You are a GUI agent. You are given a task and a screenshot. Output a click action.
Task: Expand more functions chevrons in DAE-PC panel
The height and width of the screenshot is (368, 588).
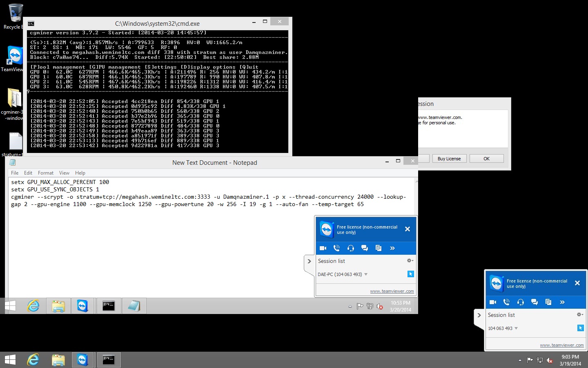pos(392,248)
